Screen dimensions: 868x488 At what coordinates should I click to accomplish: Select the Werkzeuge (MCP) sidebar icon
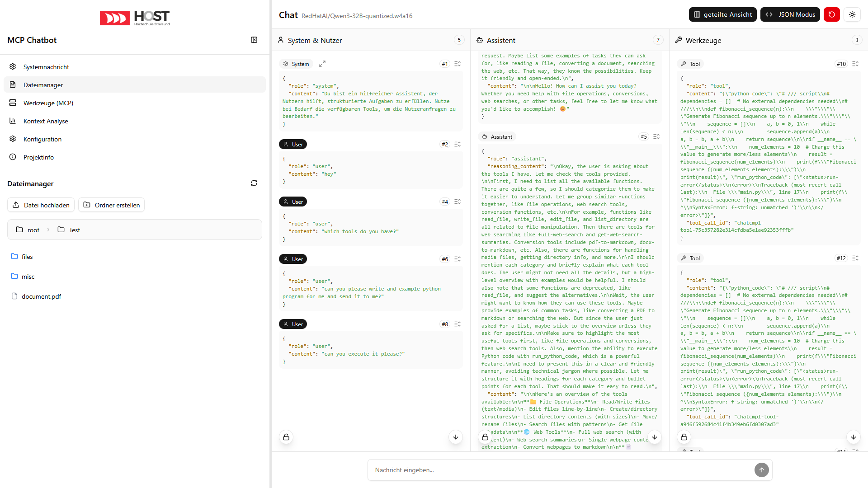click(x=13, y=103)
